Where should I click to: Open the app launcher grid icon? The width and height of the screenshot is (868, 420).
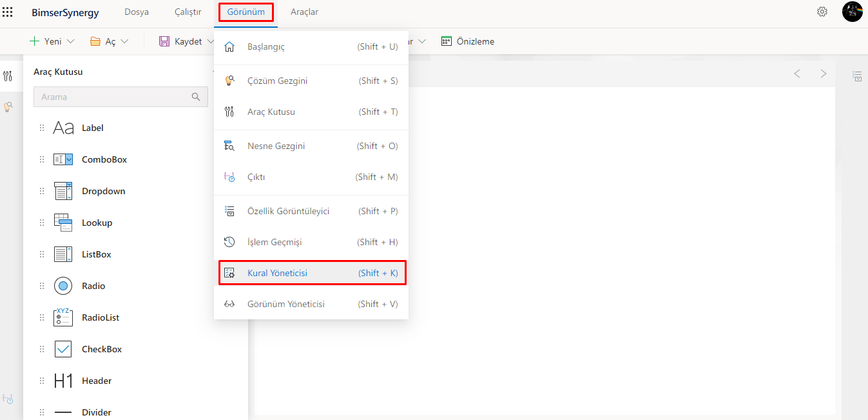(8, 12)
